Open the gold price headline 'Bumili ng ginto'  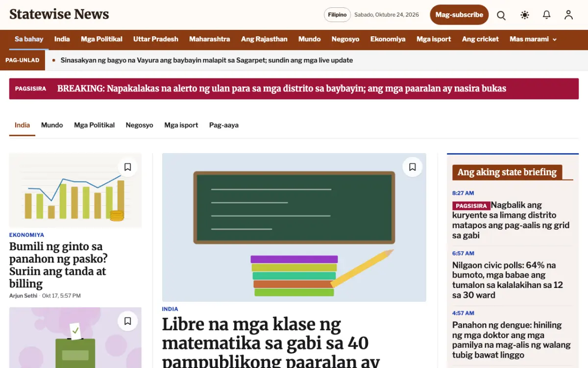coord(58,265)
